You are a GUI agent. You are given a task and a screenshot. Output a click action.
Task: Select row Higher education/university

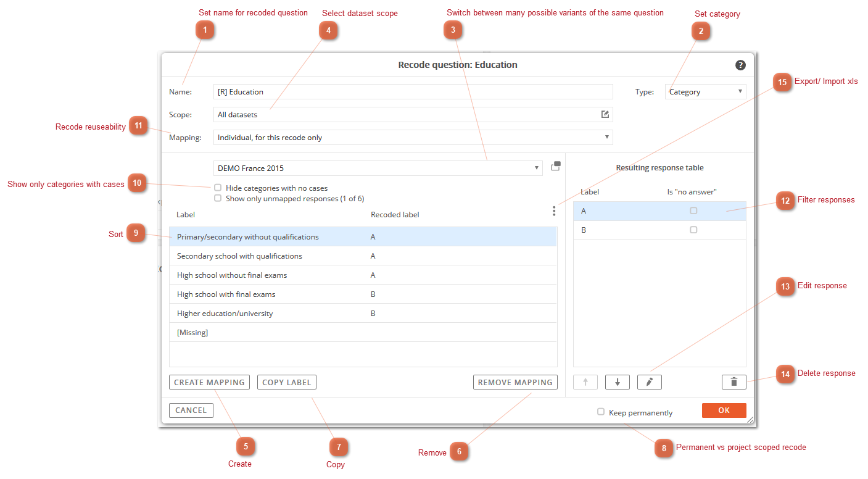click(363, 314)
